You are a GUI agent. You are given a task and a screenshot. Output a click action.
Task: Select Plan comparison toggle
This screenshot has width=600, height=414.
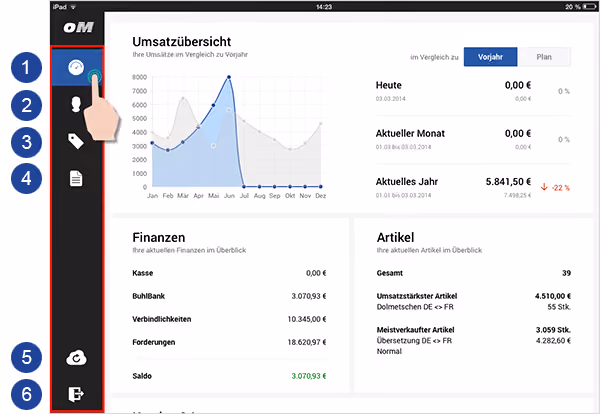[544, 57]
